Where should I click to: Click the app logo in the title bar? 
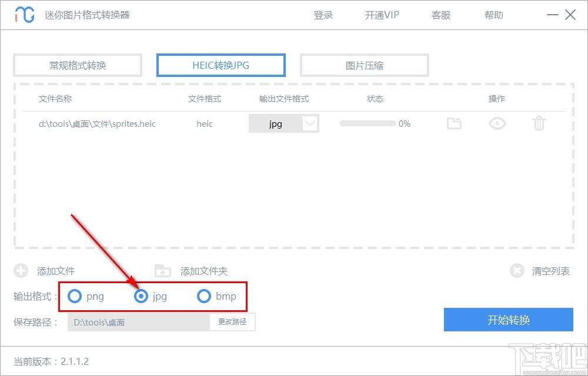coord(24,14)
